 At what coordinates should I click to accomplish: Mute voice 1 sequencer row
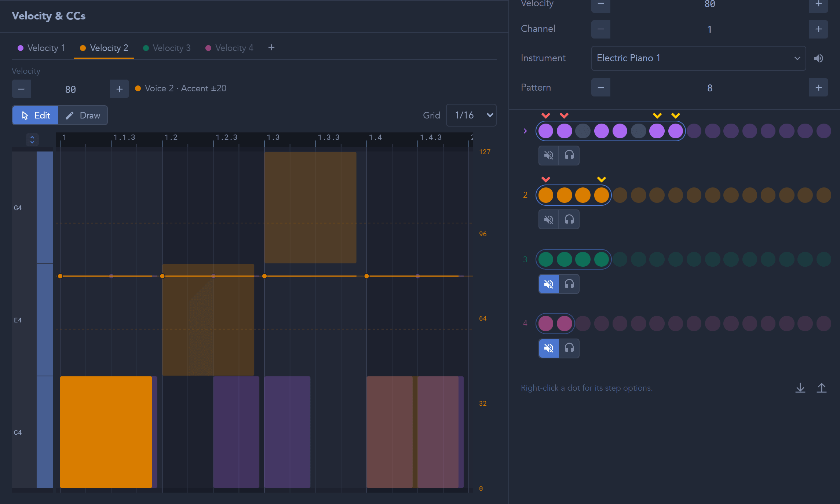549,155
